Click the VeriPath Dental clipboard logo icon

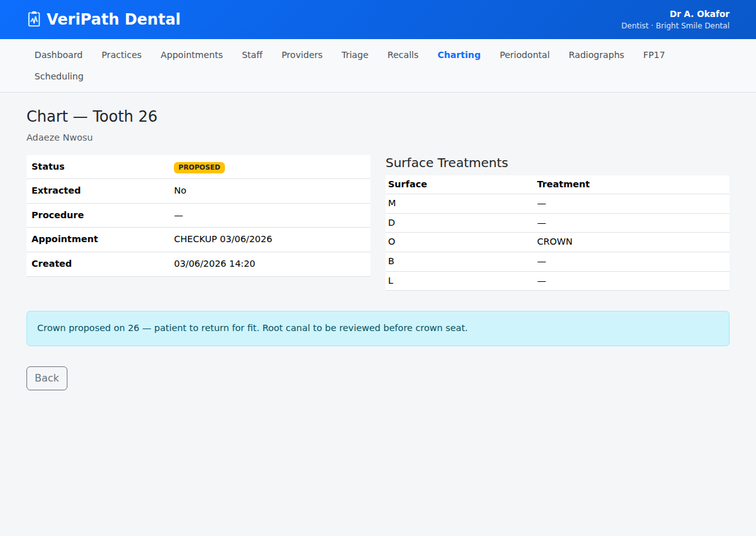tap(34, 19)
